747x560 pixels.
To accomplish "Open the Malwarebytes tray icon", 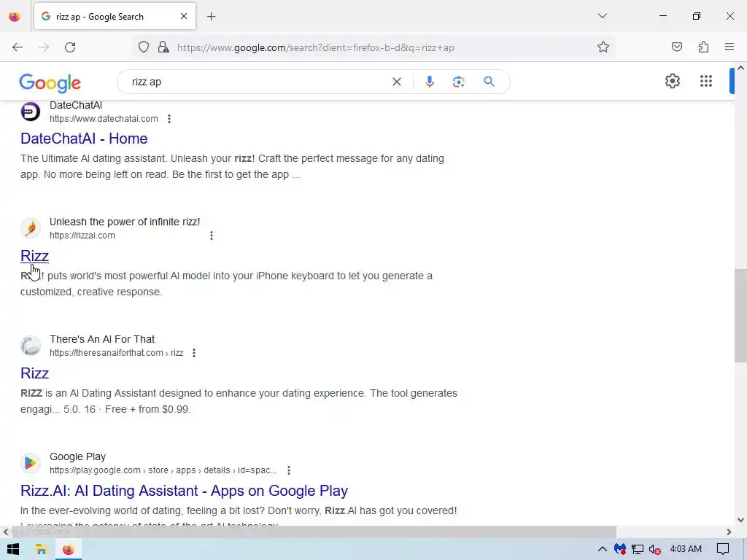I will click(620, 550).
